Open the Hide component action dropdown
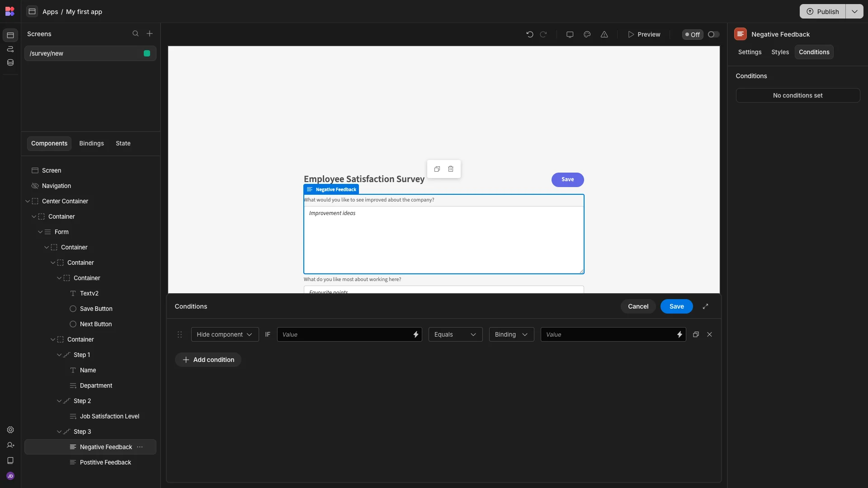 point(225,334)
